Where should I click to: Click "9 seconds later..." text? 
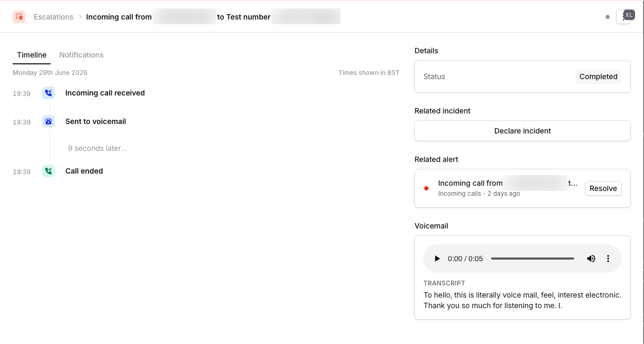click(97, 148)
